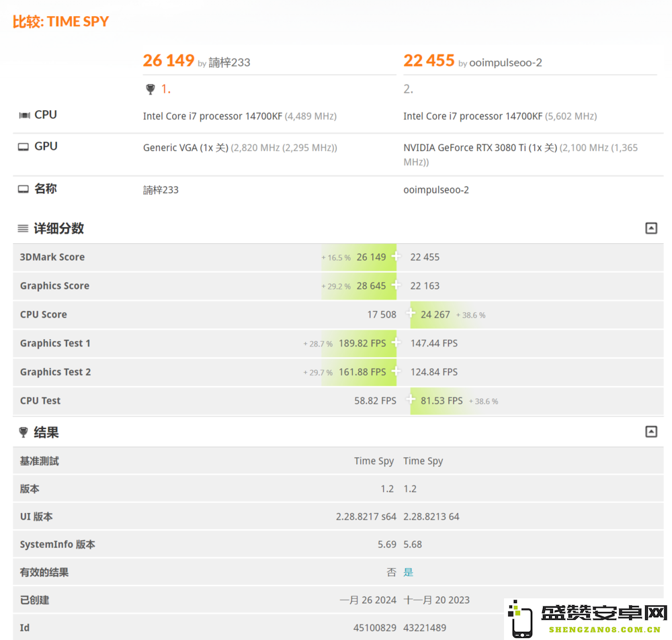Viewport: 672px width, 640px height.
Task: Click the plus icon in 3DMark Score row
Action: (x=396, y=256)
